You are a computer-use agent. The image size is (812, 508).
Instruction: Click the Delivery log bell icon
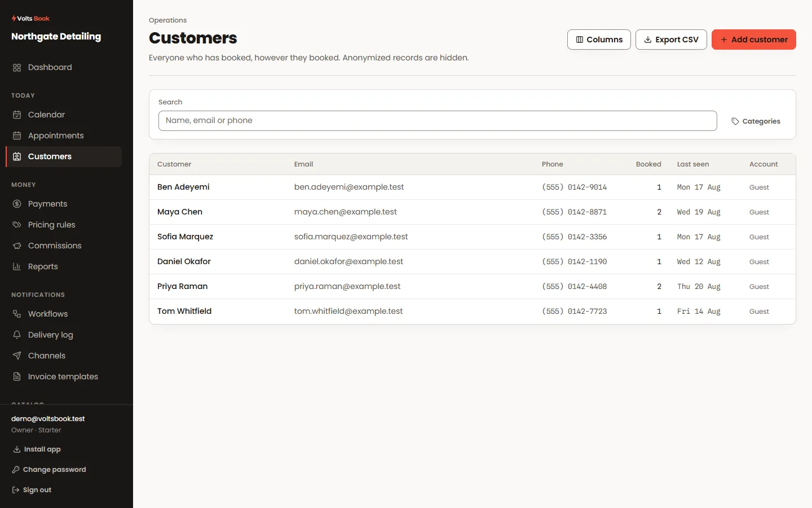coord(17,335)
